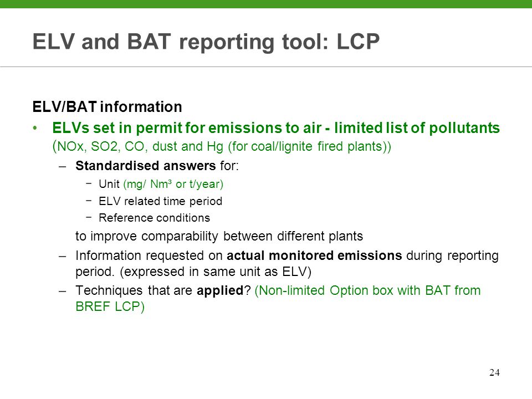Click the dash before 'Standardised answers'
The width and height of the screenshot is (532, 399).
[62, 166]
